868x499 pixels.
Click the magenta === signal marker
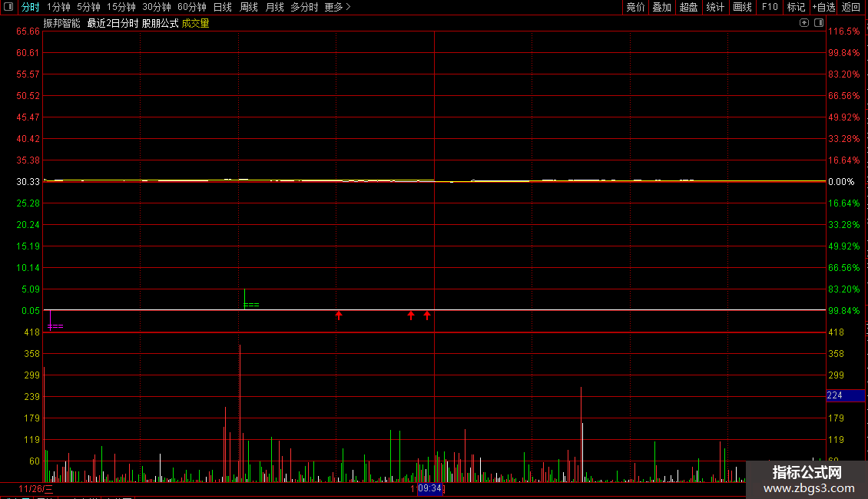coord(55,326)
